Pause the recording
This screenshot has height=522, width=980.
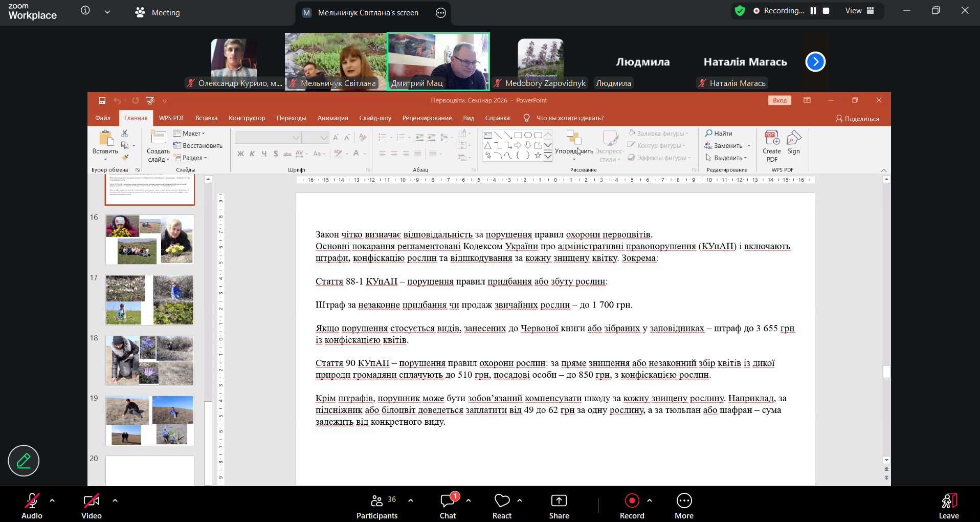pos(813,11)
